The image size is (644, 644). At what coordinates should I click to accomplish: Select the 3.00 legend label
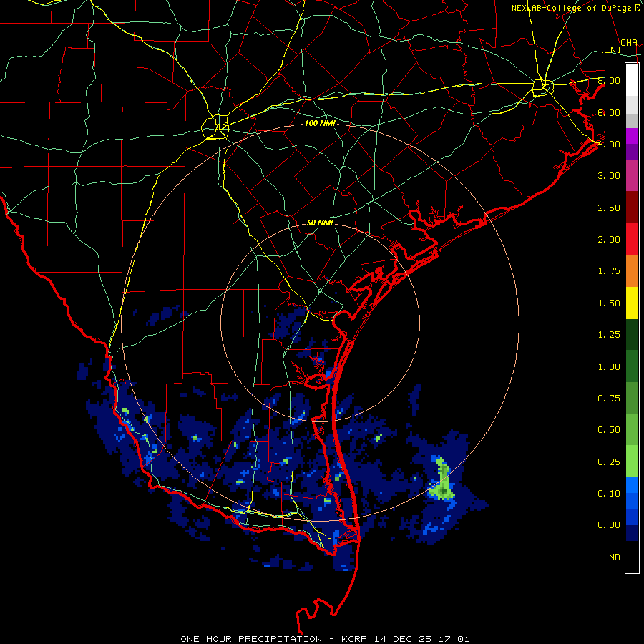pos(609,176)
